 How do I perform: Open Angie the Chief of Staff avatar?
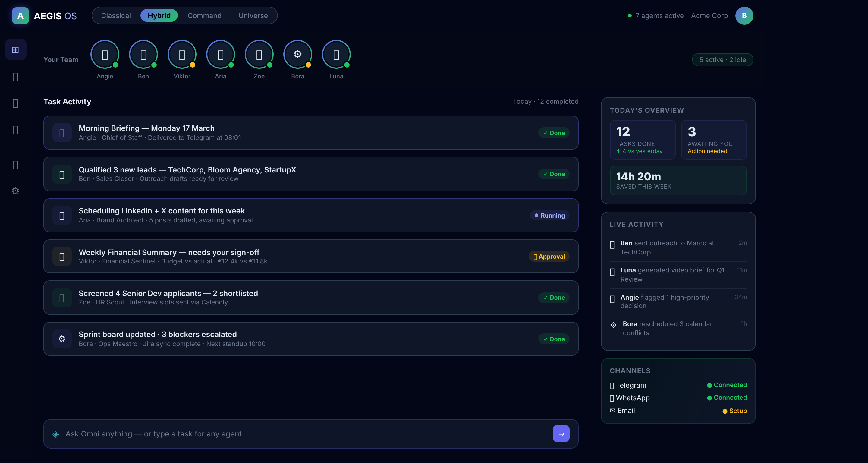[x=105, y=54]
